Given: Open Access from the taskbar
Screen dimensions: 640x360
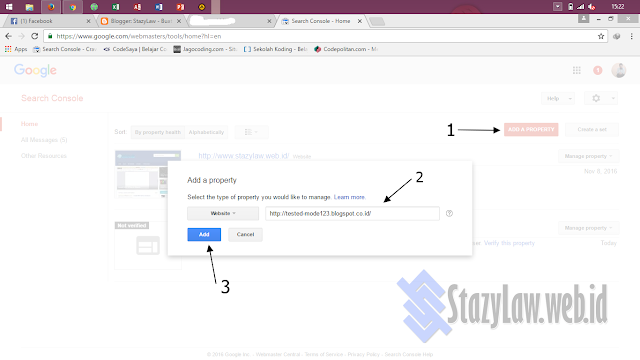Looking at the screenshot, I should 137,7.
